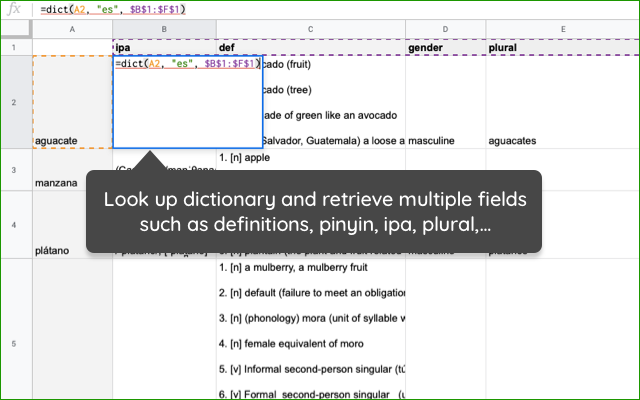This screenshot has height=400, width=640.
Task: Click '3. [n] (phonology) mora' line
Action: coord(312,318)
